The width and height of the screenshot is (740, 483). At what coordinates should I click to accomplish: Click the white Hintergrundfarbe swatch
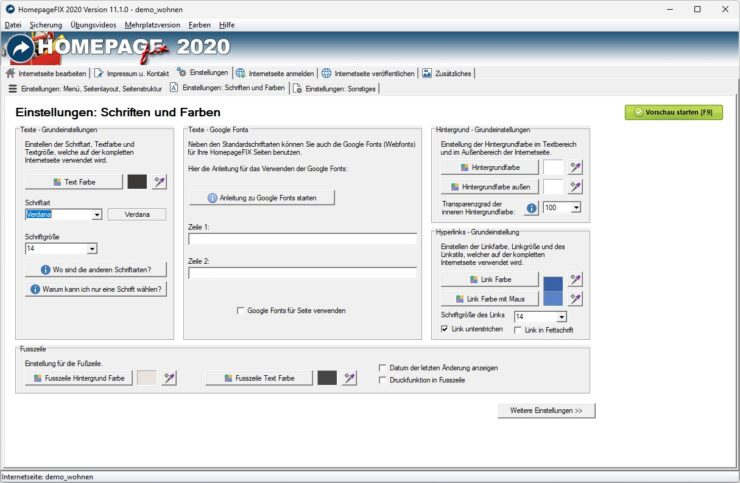coord(553,167)
